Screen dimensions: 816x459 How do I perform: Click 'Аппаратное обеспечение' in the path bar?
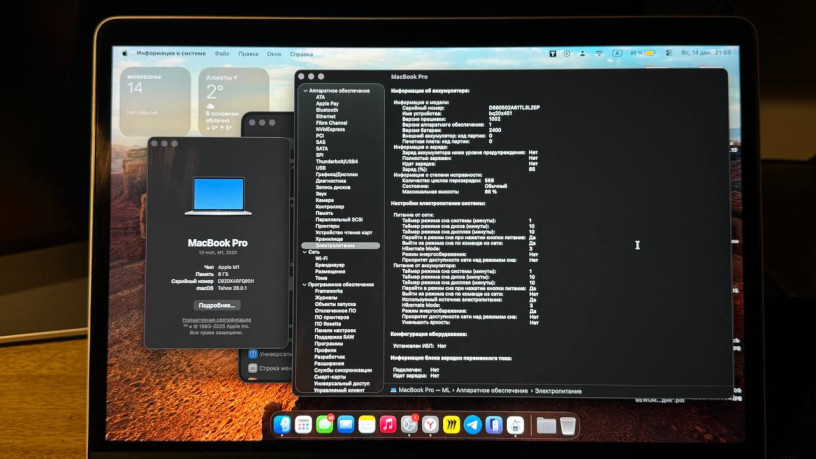click(492, 390)
